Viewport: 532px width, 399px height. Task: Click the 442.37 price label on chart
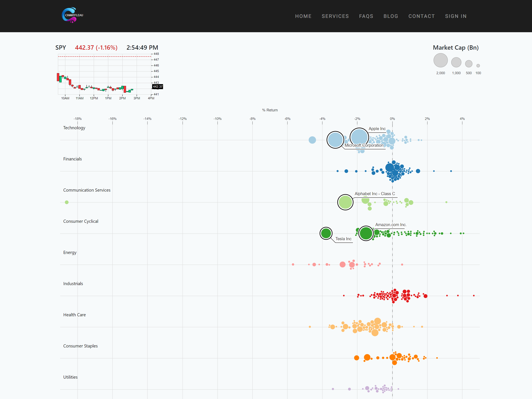pyautogui.click(x=158, y=87)
